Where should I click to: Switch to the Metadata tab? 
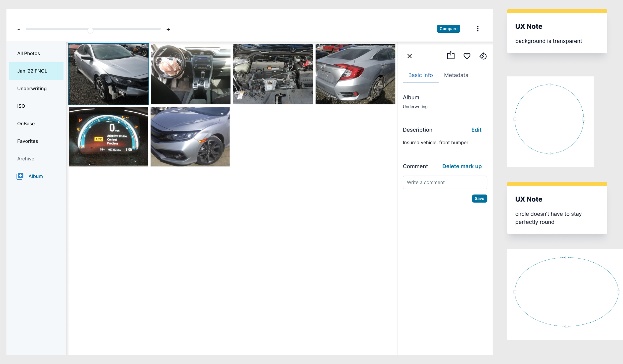pyautogui.click(x=456, y=75)
